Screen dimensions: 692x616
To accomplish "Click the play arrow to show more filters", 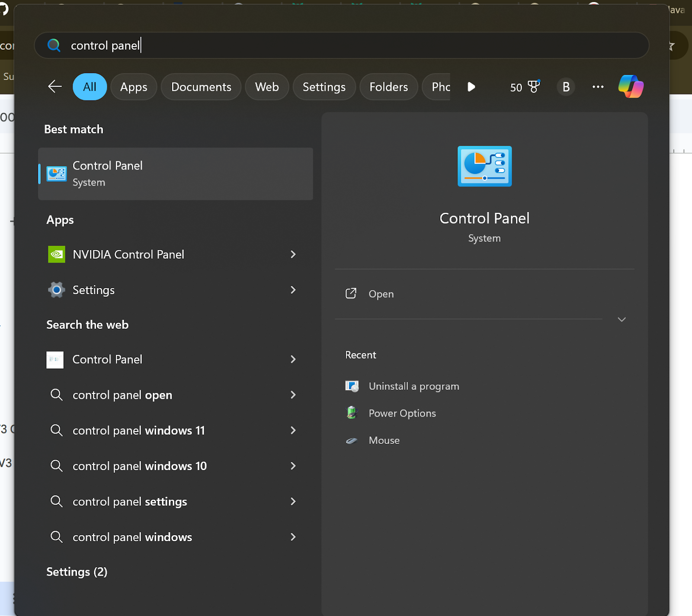I will (x=471, y=87).
